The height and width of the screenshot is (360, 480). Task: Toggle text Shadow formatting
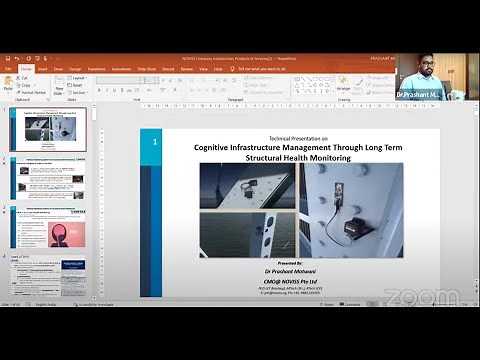pyautogui.click(x=122, y=90)
